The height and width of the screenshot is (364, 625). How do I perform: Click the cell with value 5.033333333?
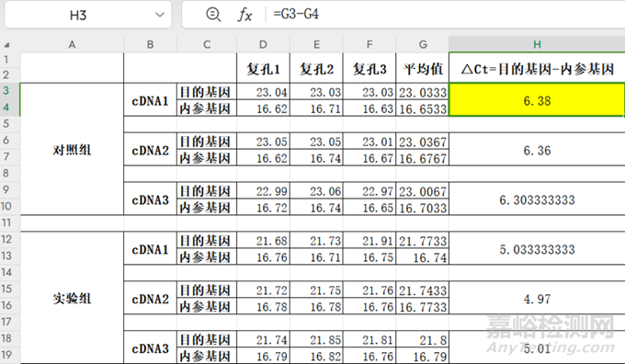point(537,249)
